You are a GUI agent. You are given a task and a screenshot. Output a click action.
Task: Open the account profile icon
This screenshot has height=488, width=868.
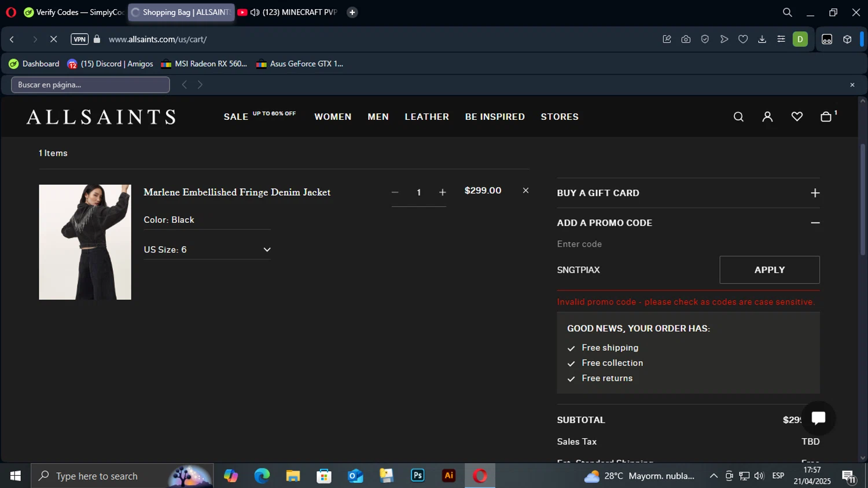(x=767, y=117)
